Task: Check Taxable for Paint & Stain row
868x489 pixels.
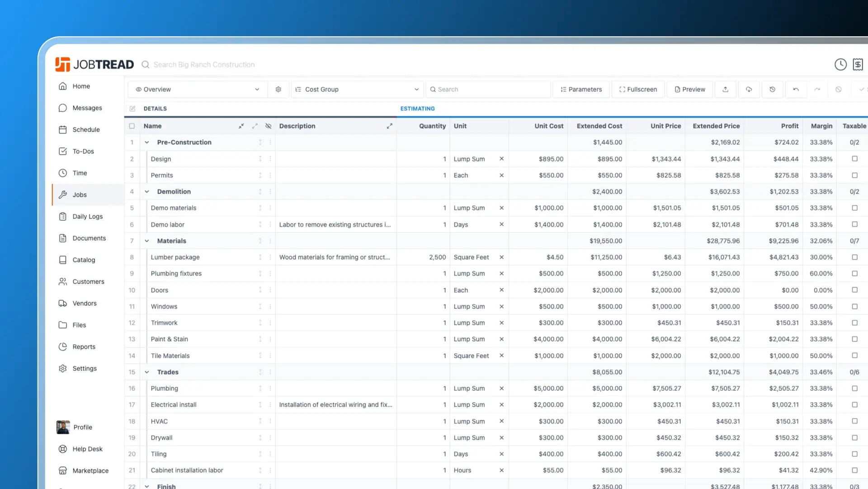Action: click(x=854, y=339)
